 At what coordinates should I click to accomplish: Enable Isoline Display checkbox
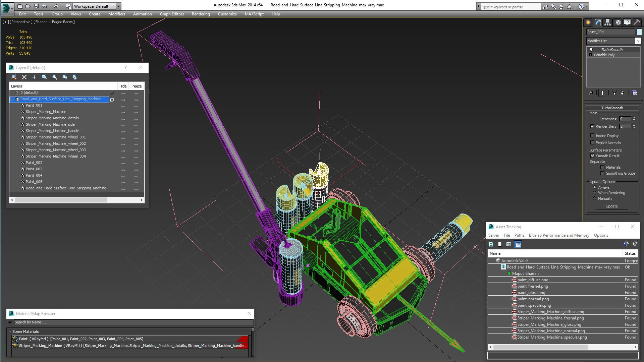point(592,136)
